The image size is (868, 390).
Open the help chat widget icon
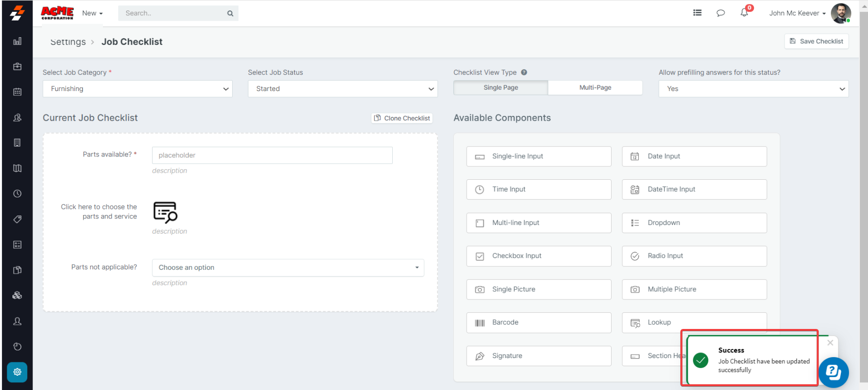[833, 372]
